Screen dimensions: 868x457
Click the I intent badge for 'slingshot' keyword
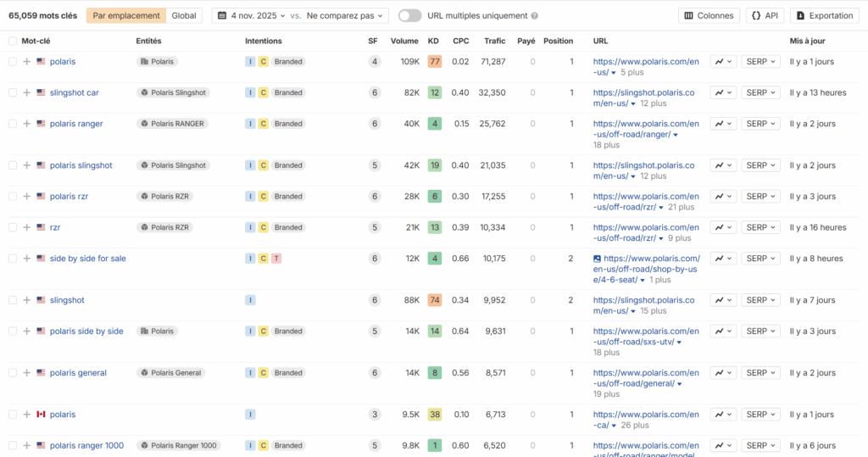click(x=250, y=300)
